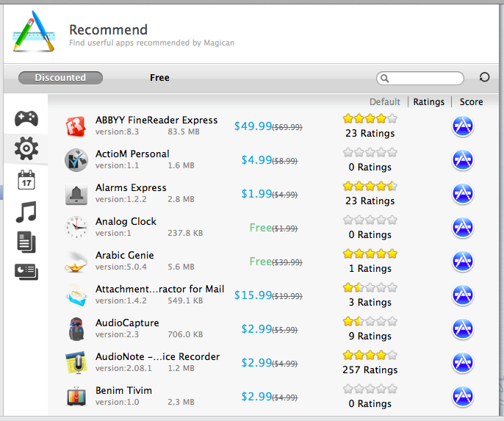Open ActioM Personal in App Store

pos(463,159)
